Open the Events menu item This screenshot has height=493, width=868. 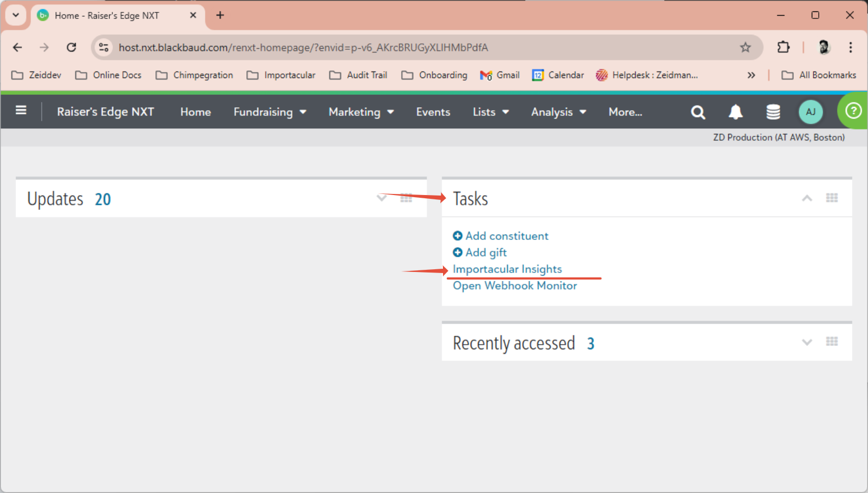click(x=433, y=112)
